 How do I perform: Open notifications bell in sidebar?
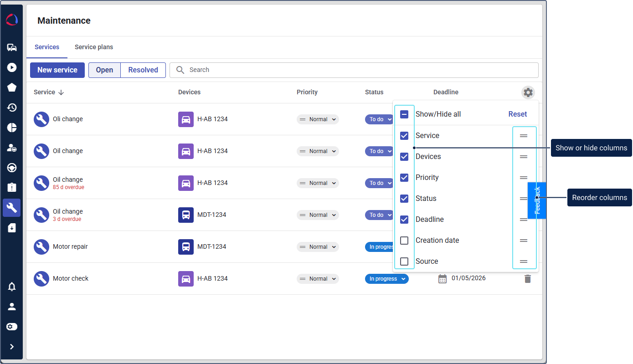click(12, 287)
